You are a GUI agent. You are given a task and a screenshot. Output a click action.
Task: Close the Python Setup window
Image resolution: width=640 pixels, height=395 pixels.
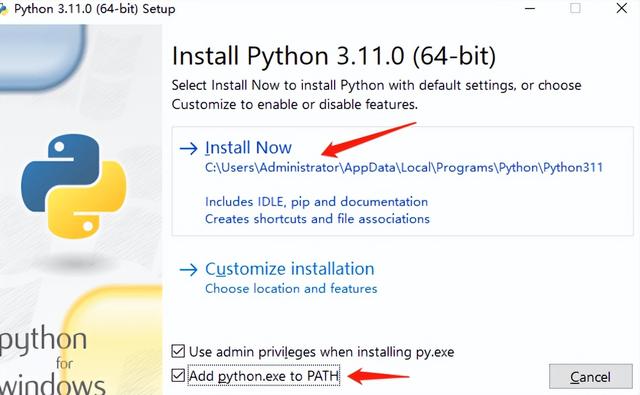622,8
